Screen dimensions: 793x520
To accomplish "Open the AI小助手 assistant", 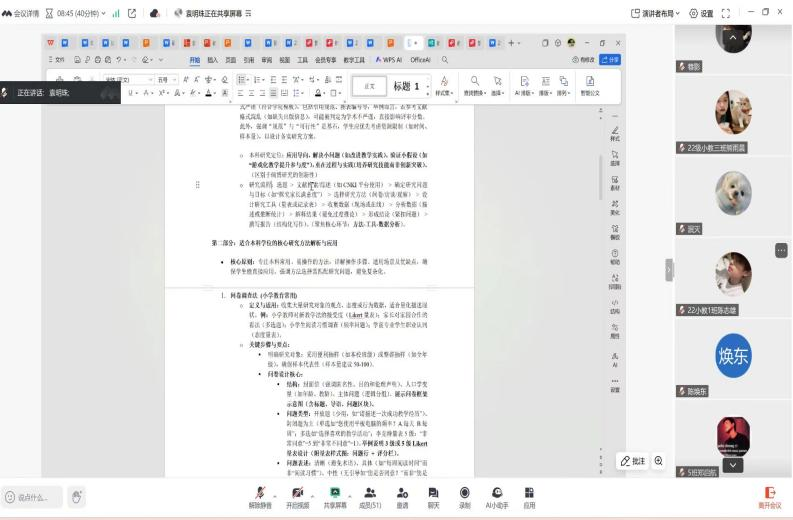I will [497, 493].
